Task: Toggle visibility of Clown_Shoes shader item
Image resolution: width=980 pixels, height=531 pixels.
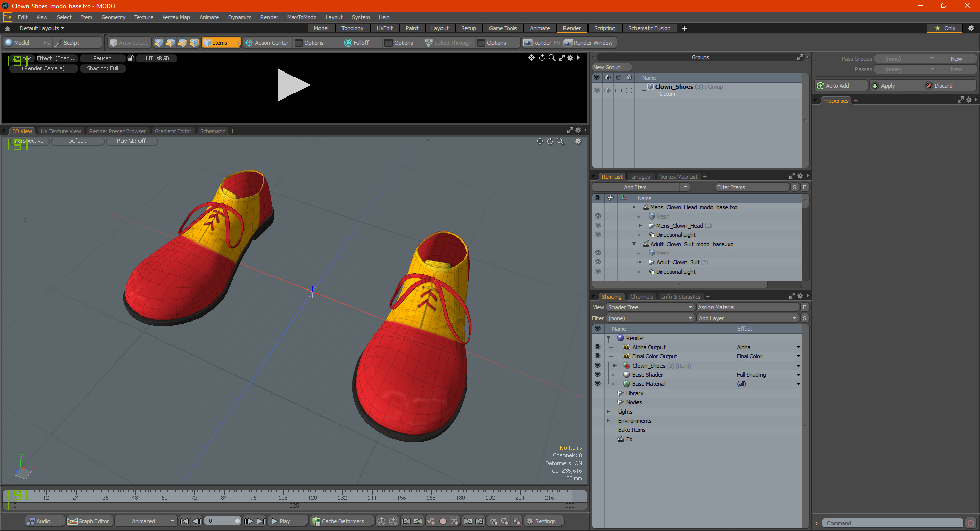Action: 597,365
